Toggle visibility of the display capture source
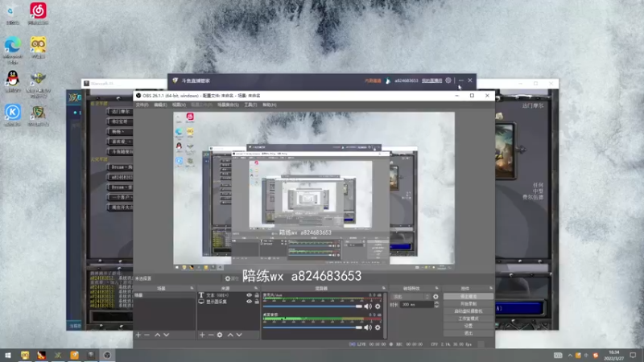This screenshot has width=644, height=362. [249, 302]
